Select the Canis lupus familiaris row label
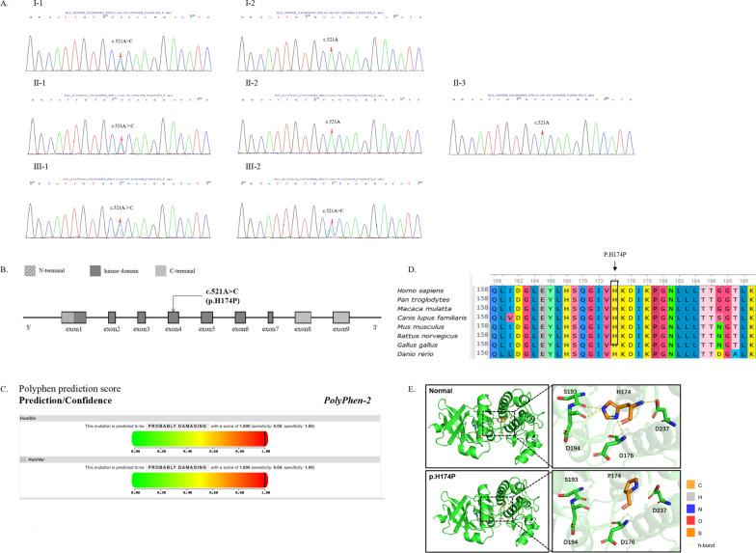 [x=432, y=318]
